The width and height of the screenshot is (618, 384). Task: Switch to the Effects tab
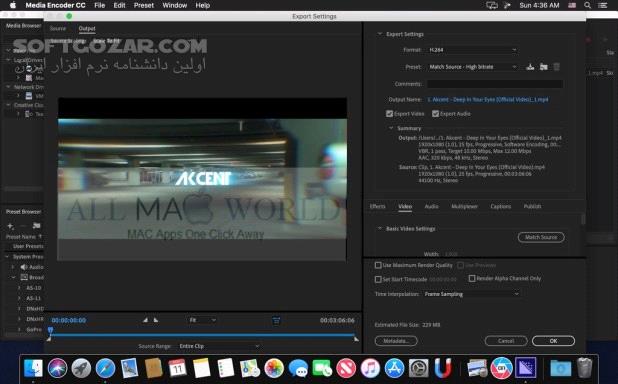pyautogui.click(x=377, y=206)
